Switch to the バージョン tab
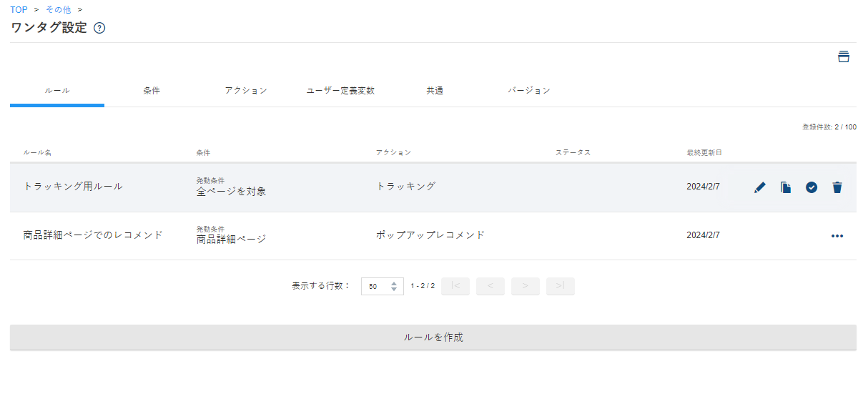The height and width of the screenshot is (419, 868). (529, 91)
